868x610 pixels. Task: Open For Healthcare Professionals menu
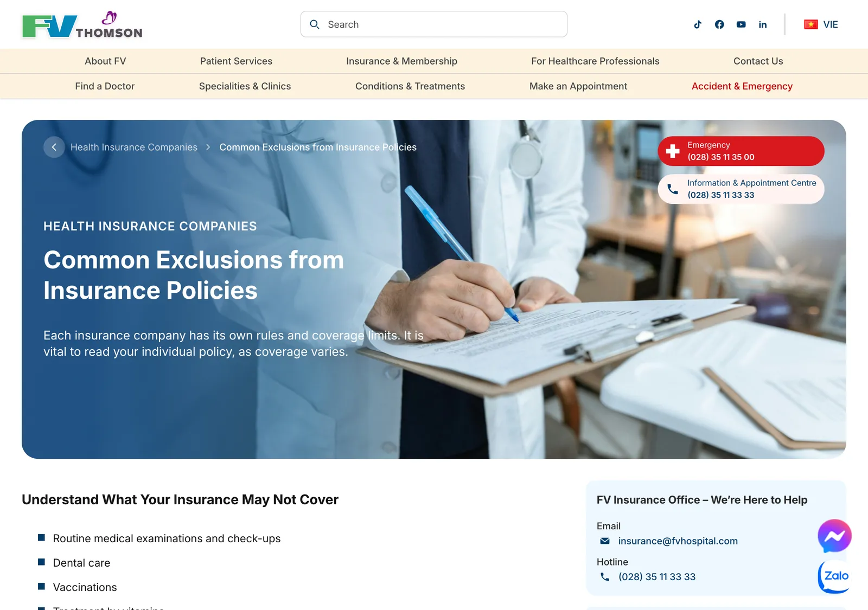(x=595, y=61)
